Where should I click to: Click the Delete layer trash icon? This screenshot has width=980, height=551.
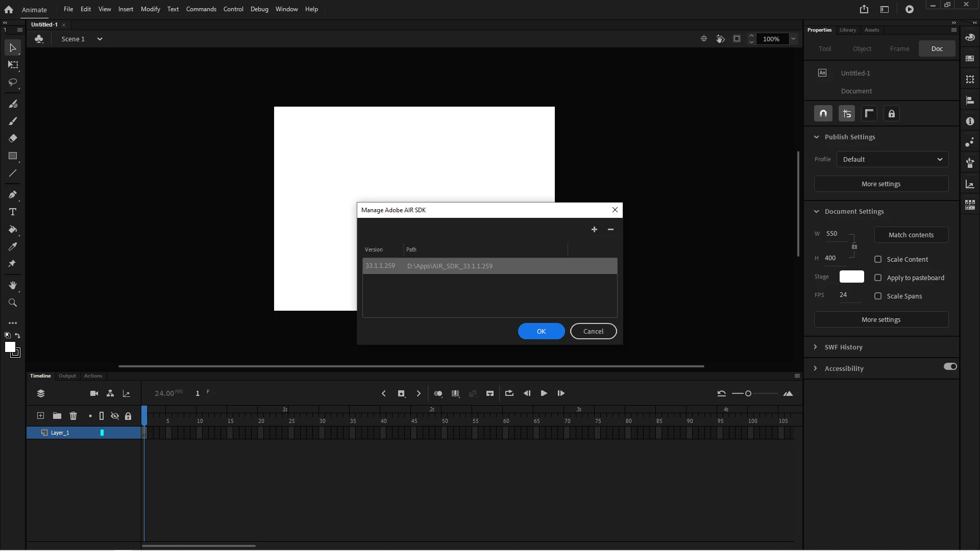[73, 416]
